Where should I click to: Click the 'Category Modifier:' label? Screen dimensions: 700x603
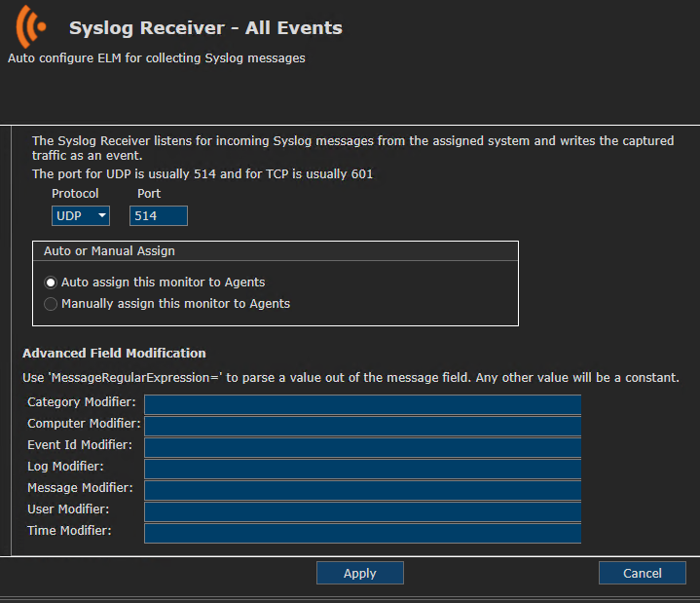point(82,402)
